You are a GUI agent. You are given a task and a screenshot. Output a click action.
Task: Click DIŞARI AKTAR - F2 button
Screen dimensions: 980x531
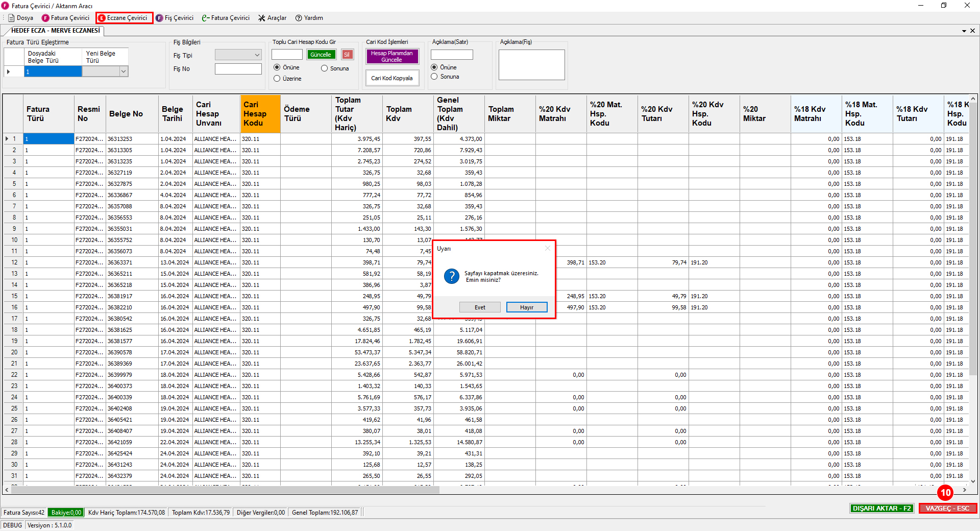click(x=882, y=509)
